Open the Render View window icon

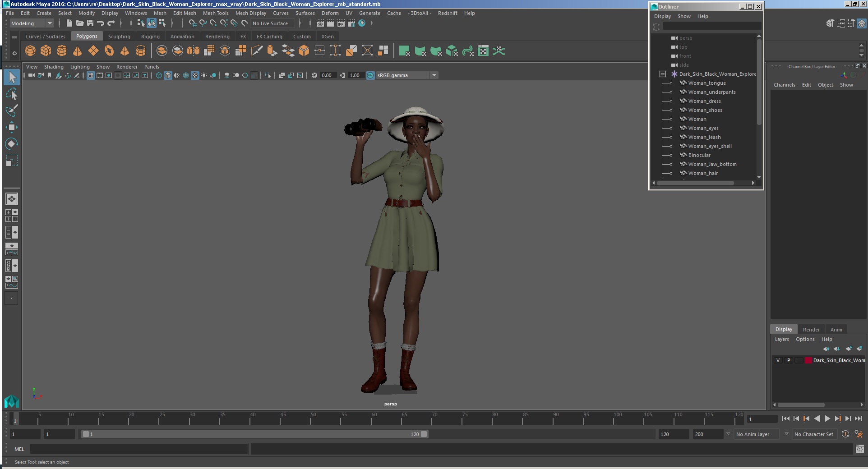[320, 23]
